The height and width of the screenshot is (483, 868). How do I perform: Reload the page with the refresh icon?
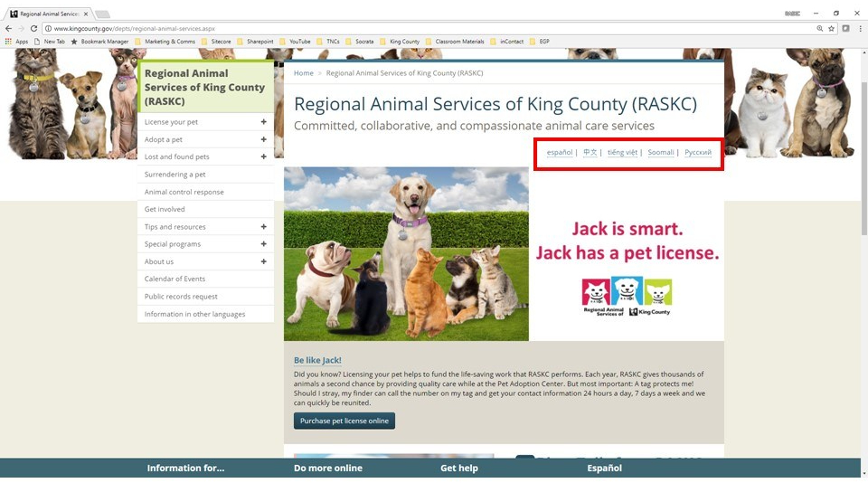pos(33,29)
